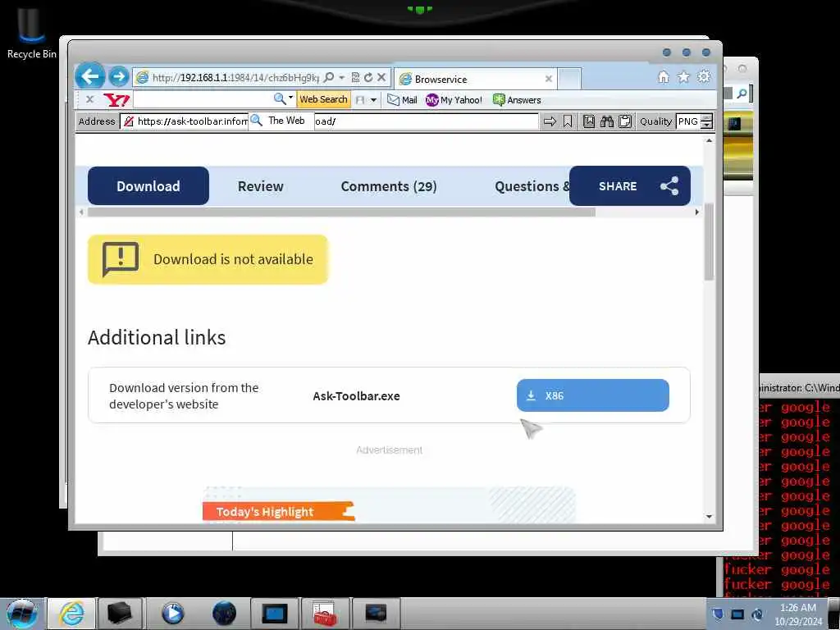The width and height of the screenshot is (840, 630).
Task: Click the blue shield tray icon
Action: pos(718,614)
